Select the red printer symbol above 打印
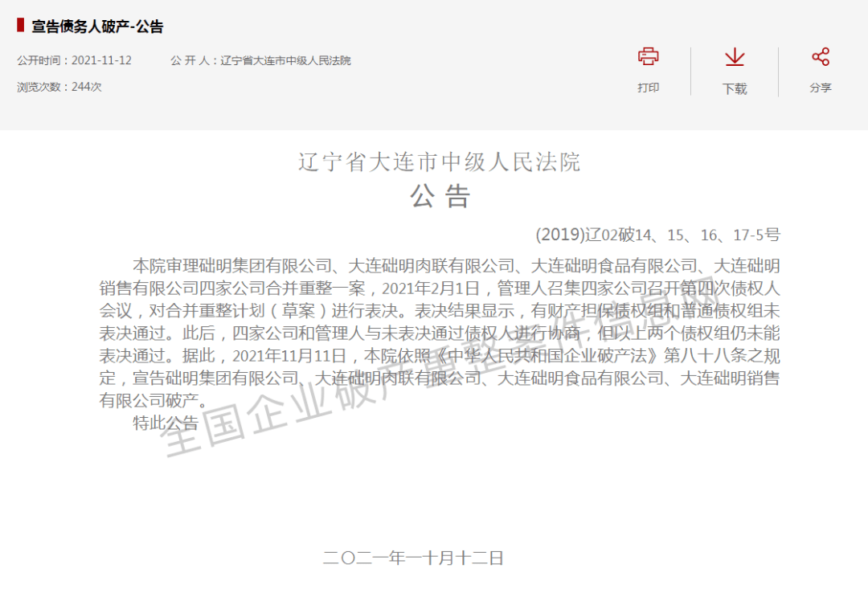 (x=649, y=56)
